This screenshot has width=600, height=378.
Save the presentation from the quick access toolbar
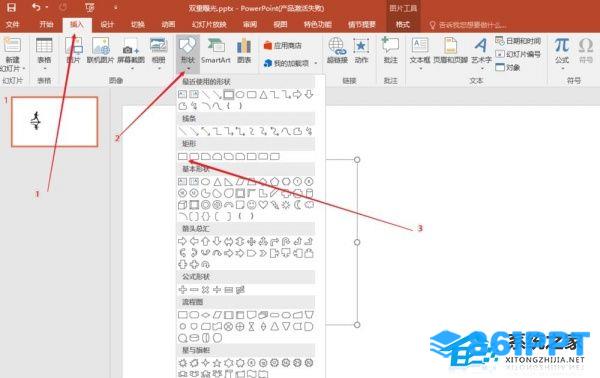click(x=11, y=7)
